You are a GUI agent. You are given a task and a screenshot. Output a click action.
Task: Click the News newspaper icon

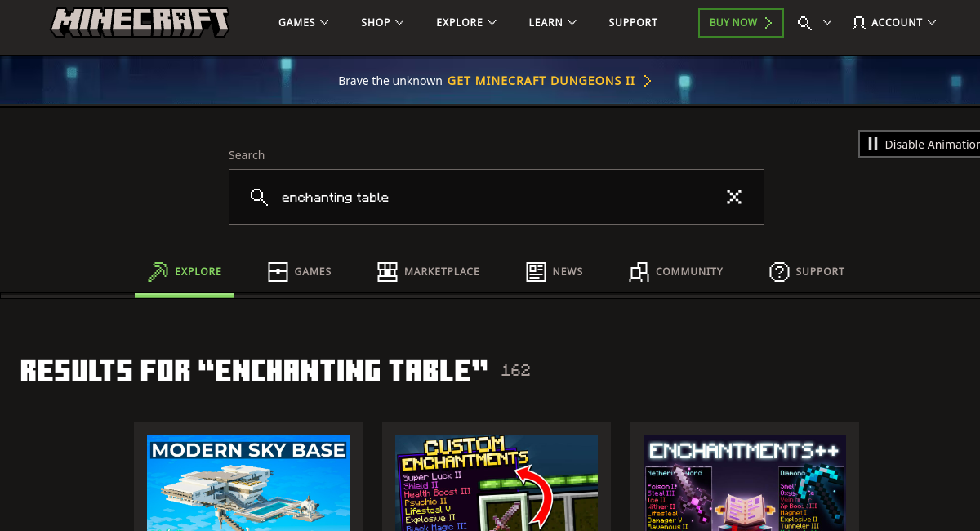536,271
